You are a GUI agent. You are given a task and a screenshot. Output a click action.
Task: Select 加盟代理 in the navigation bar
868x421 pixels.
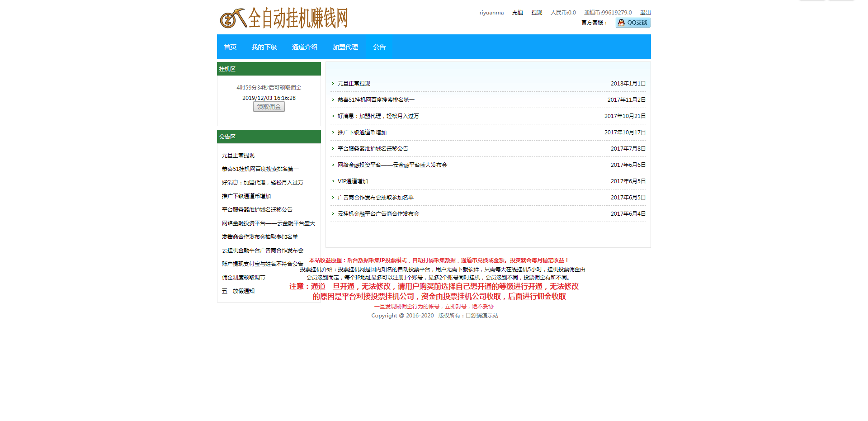345,47
